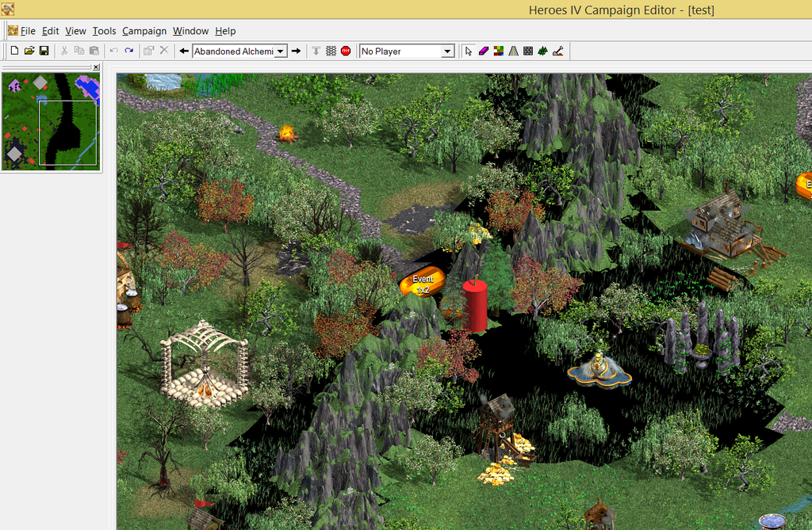This screenshot has height=530, width=812.
Task: Open the File menu
Action: [28, 31]
